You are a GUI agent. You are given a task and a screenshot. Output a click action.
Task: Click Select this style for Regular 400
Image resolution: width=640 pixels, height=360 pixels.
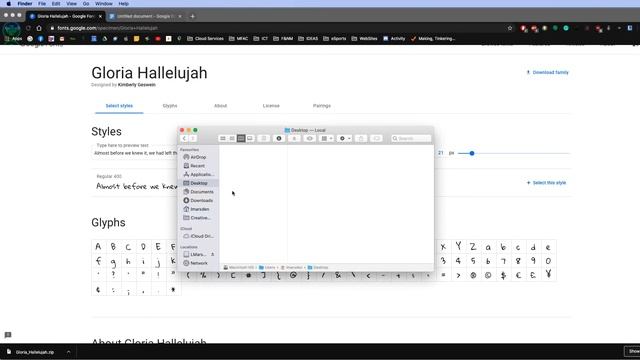(546, 183)
